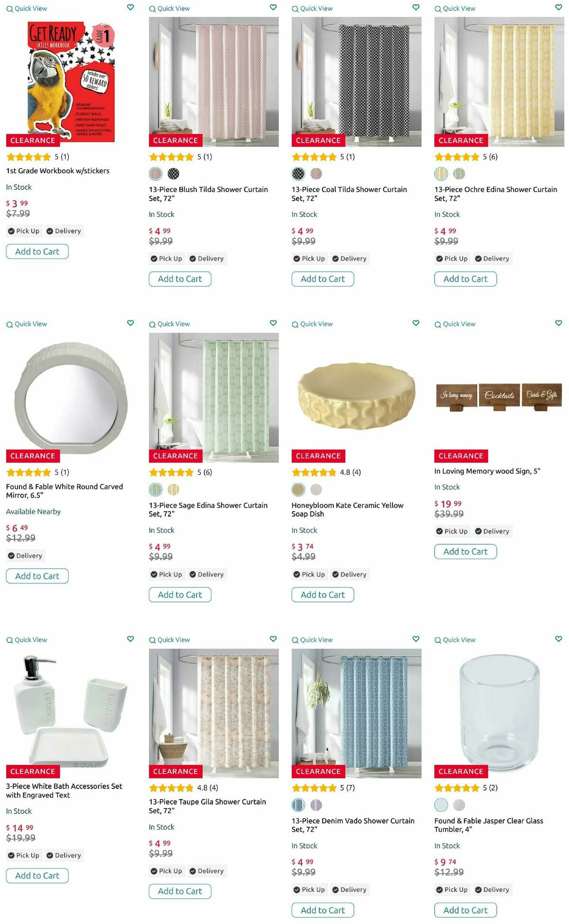Open Quick View for the 1st Grade Workbook
The image size is (569, 924).
pyautogui.click(x=27, y=8)
